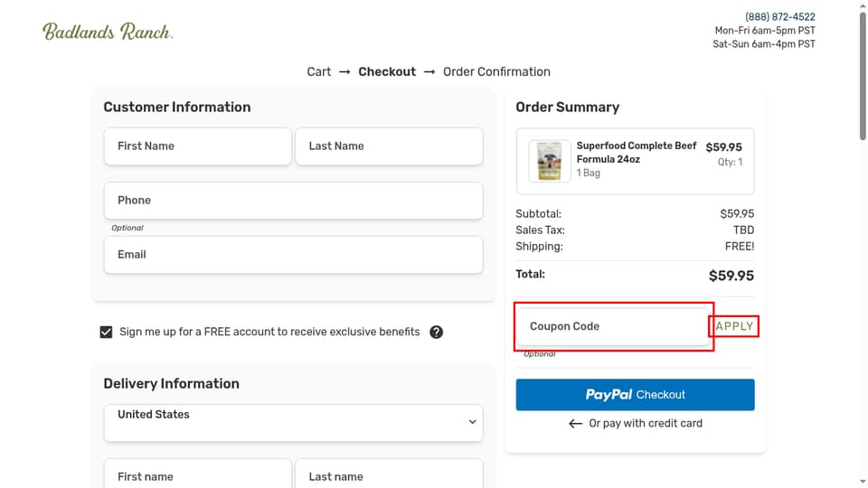Click the Sales Tax TBD value

(x=743, y=230)
